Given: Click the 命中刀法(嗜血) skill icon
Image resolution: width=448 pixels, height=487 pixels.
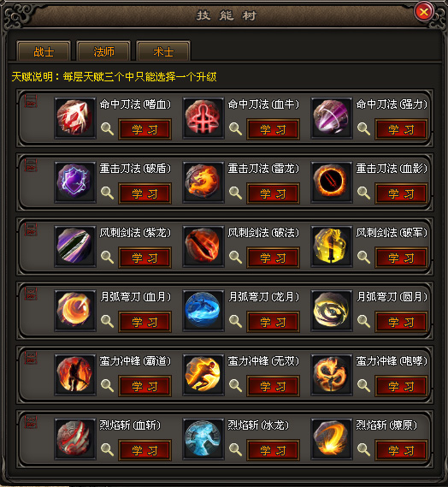Looking at the screenshot, I should coord(74,118).
